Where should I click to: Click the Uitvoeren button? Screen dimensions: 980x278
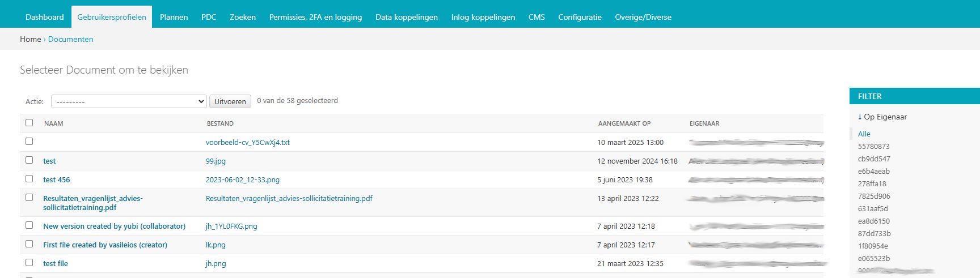[x=230, y=101]
